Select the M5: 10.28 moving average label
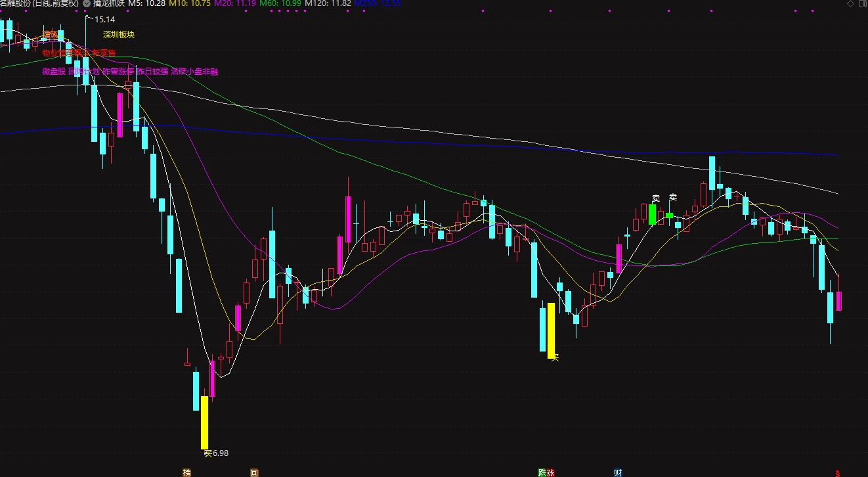 [x=147, y=4]
